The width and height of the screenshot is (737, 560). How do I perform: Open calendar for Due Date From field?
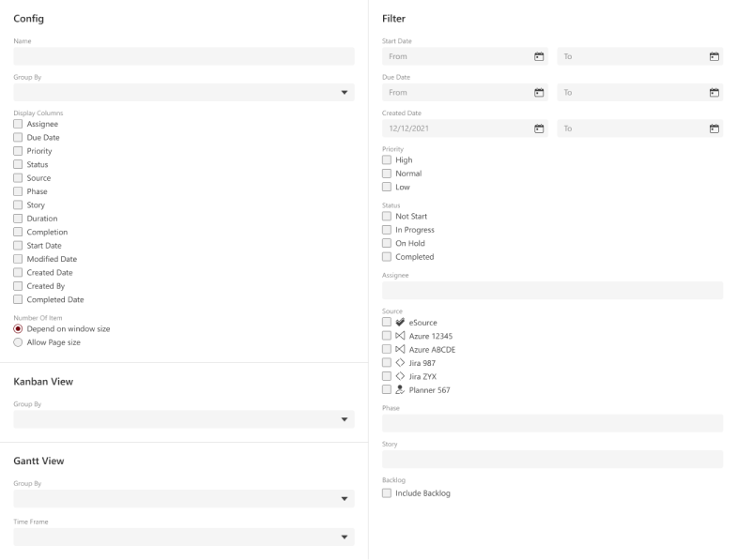539,92
